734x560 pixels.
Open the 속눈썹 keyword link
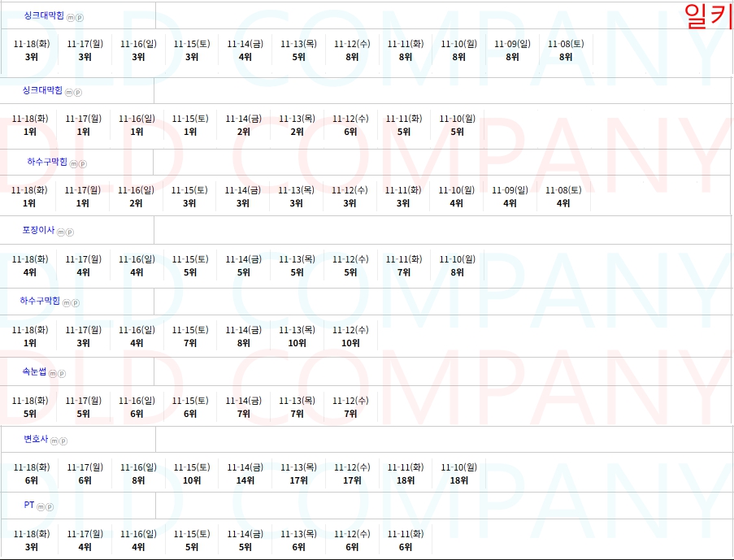(x=34, y=371)
